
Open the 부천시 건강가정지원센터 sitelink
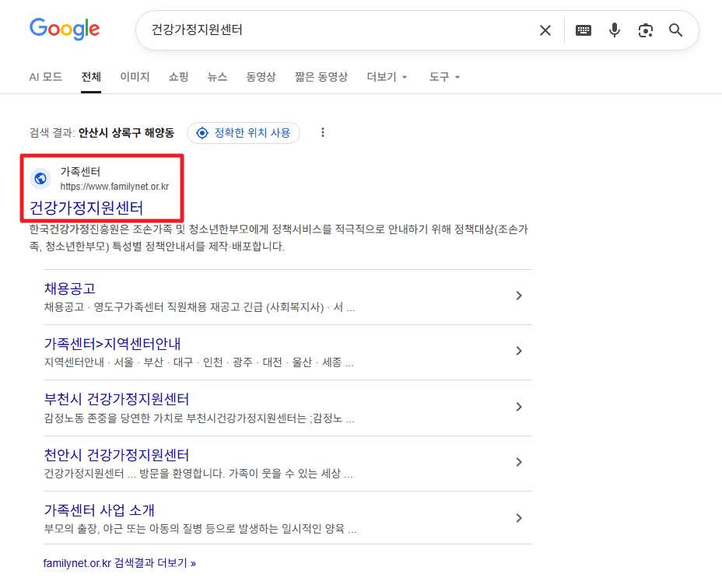117,399
